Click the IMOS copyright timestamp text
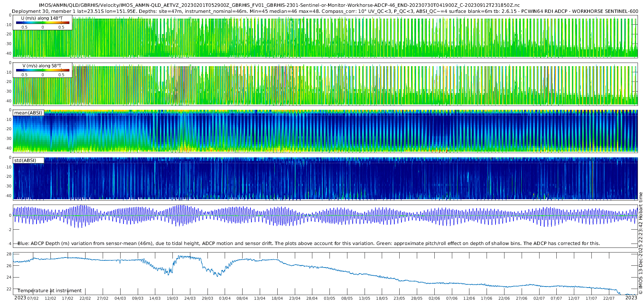 640,243
